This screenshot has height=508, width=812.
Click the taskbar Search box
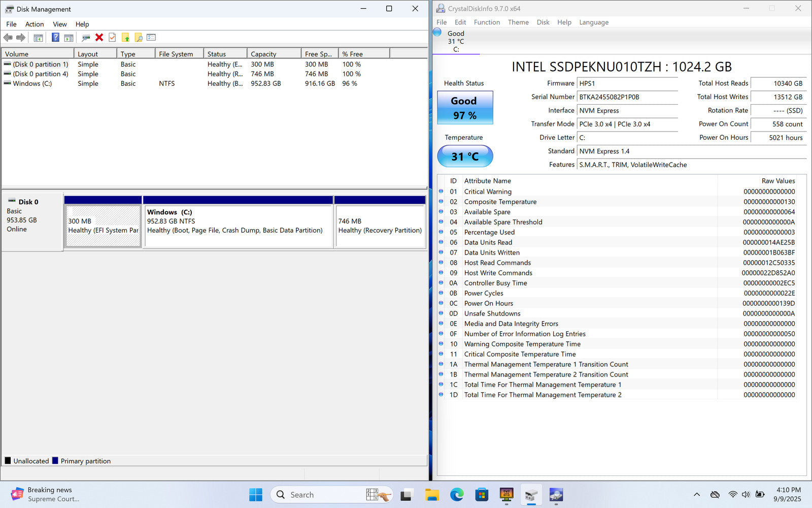point(332,495)
